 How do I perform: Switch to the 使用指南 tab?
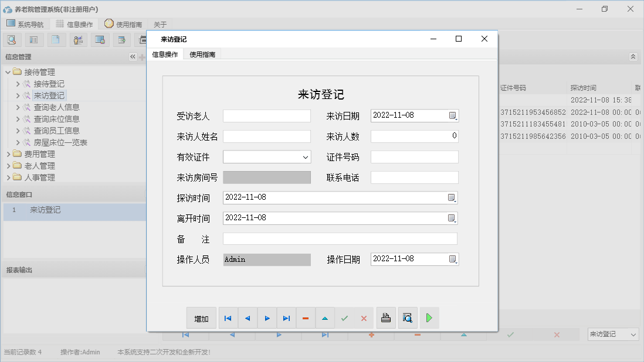point(202,53)
